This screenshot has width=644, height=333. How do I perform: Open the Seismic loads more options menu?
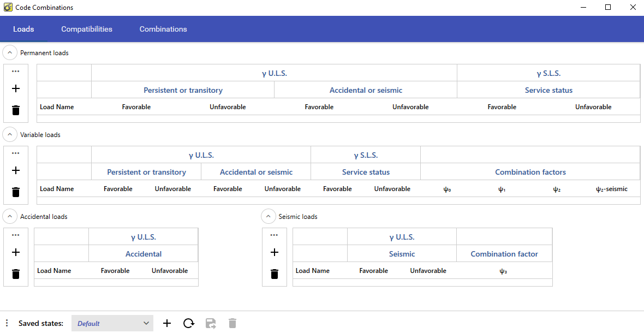(x=275, y=235)
